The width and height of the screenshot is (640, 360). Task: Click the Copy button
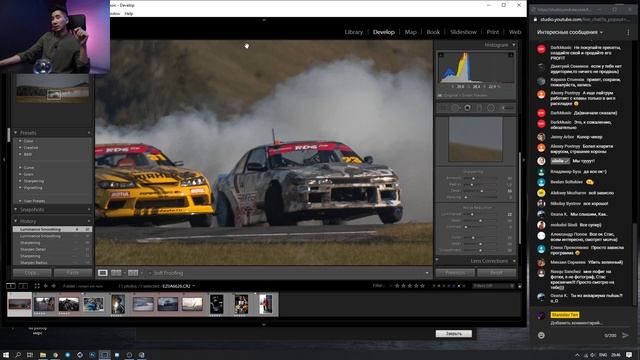[32, 272]
